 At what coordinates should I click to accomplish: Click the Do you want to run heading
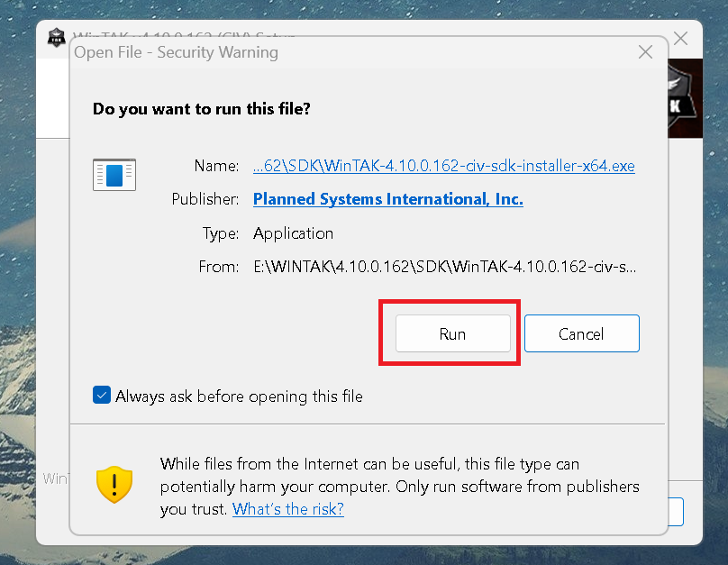[x=202, y=109]
